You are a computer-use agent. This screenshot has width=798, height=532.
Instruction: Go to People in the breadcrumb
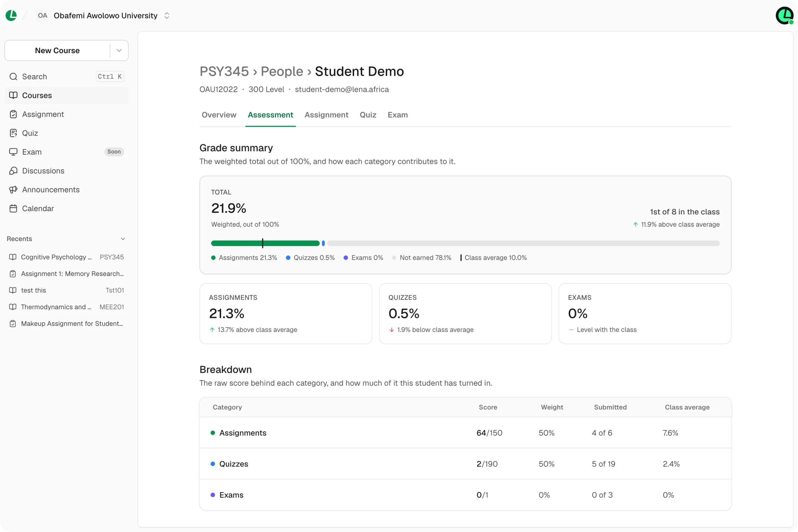(282, 71)
